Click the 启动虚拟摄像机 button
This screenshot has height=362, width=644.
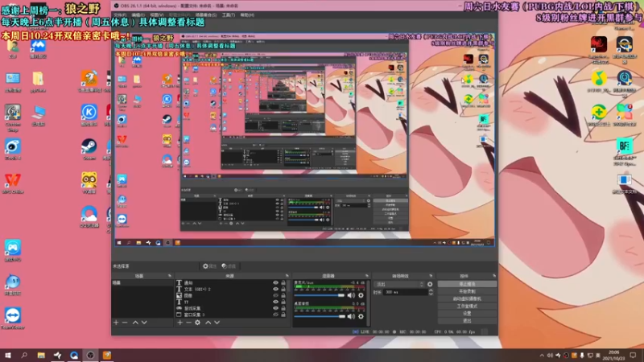(x=467, y=298)
